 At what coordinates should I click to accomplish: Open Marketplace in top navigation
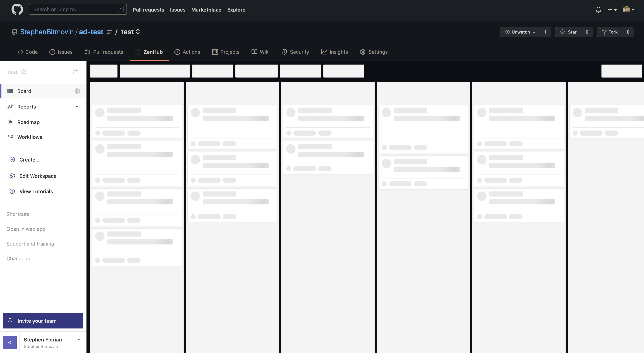pyautogui.click(x=206, y=10)
